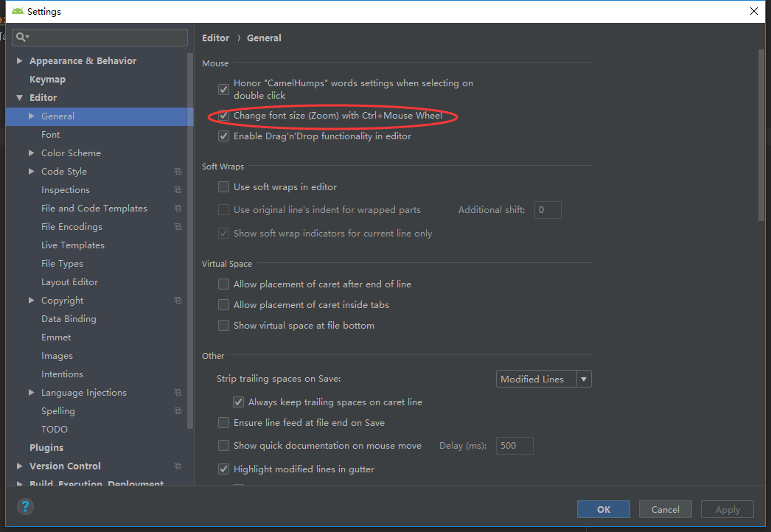The width and height of the screenshot is (771, 532).
Task: Click the project icon beside Inspections
Action: click(x=177, y=189)
